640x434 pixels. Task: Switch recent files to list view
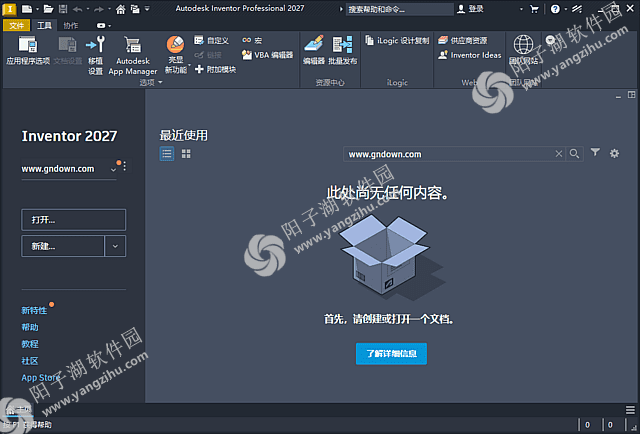167,154
